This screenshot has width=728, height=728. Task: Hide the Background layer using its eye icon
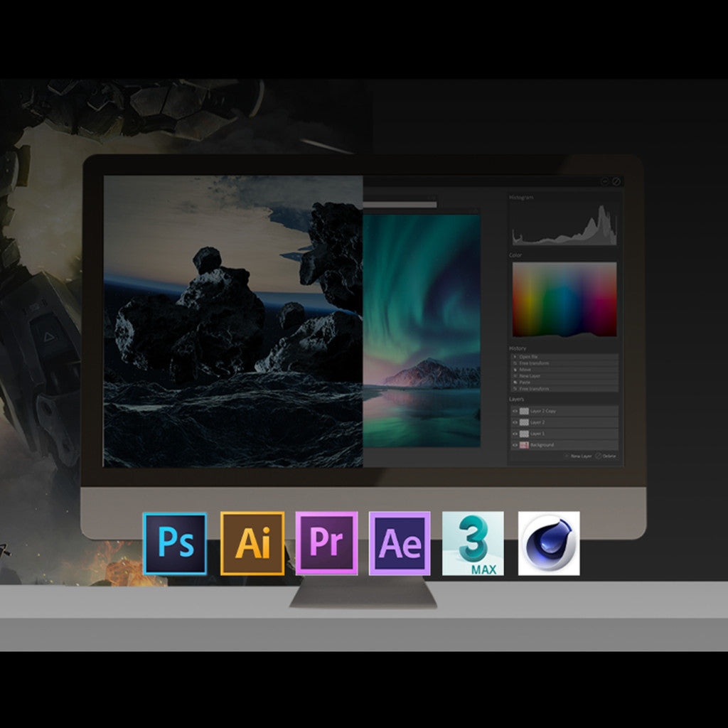point(515,445)
